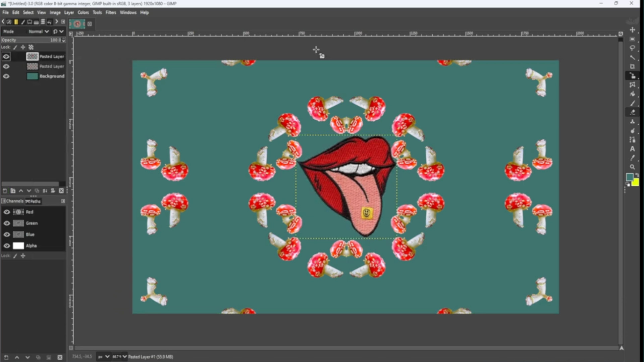Select the Zoom magnifier tool

coord(632,167)
